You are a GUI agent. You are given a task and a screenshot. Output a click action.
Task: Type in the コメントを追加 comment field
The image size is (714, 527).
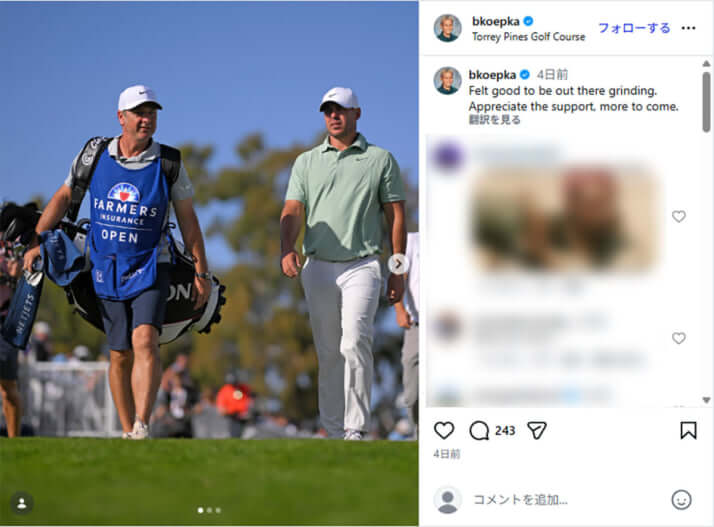tap(560, 500)
